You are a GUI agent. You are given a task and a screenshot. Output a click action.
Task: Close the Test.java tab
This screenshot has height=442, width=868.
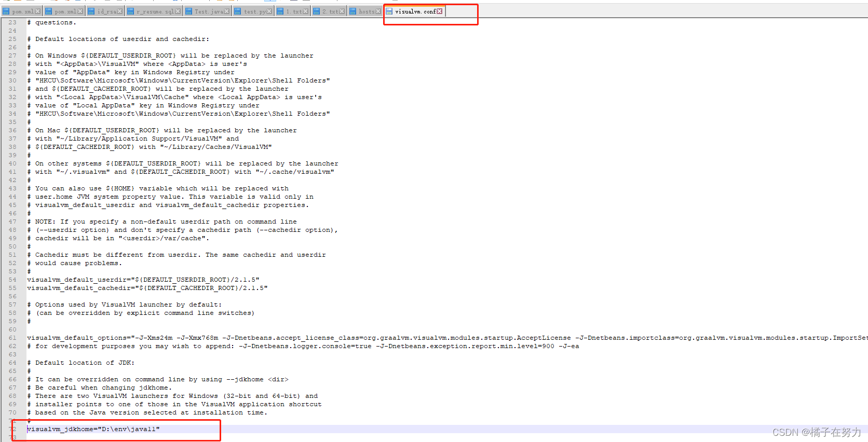[x=227, y=11]
